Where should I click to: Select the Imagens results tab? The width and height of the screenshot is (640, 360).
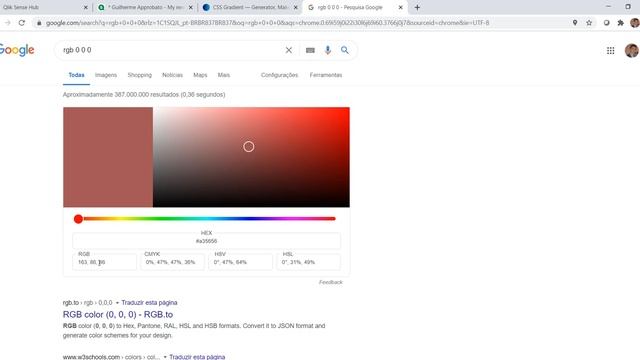[x=106, y=75]
